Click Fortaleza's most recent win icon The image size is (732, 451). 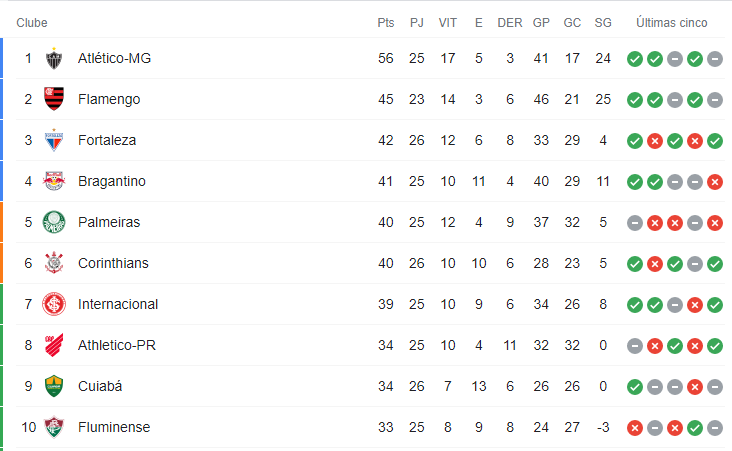(715, 141)
